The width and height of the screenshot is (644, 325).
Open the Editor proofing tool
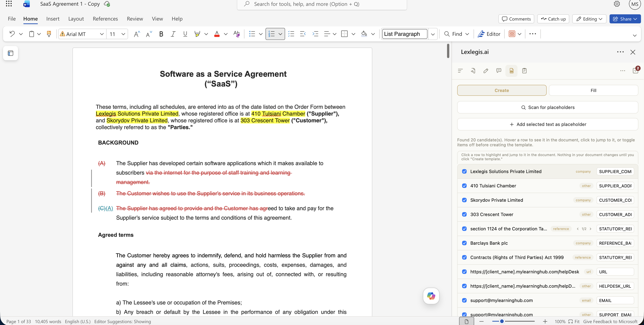coord(489,34)
